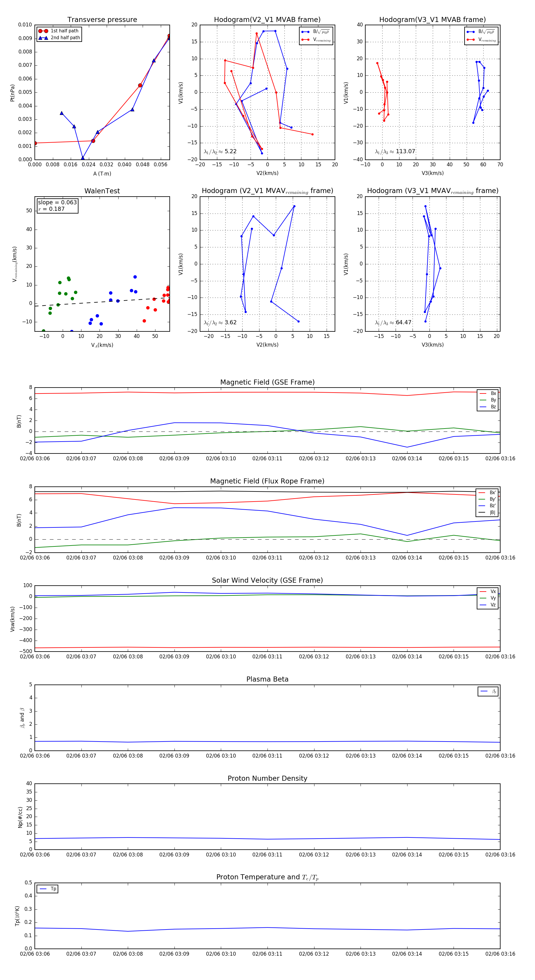Screen dimensions: 535x980
Task: Click the 'WalenTest' plot title
Action: click(102, 191)
